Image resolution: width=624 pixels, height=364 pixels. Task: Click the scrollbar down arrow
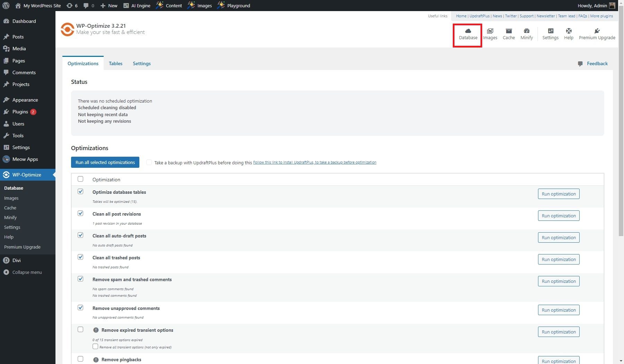click(x=621, y=361)
